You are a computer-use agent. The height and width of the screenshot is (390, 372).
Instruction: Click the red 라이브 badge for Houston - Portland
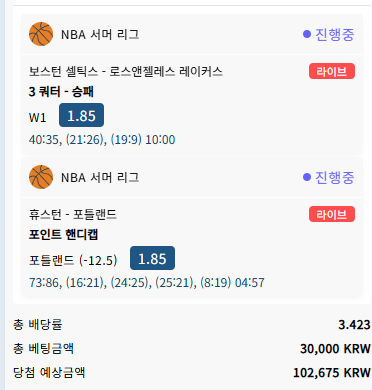(332, 214)
